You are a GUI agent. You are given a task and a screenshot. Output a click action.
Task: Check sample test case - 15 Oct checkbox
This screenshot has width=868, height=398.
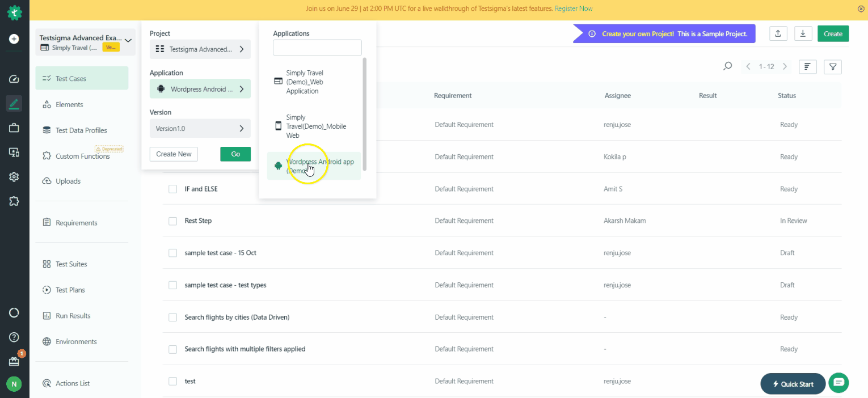[x=172, y=253]
